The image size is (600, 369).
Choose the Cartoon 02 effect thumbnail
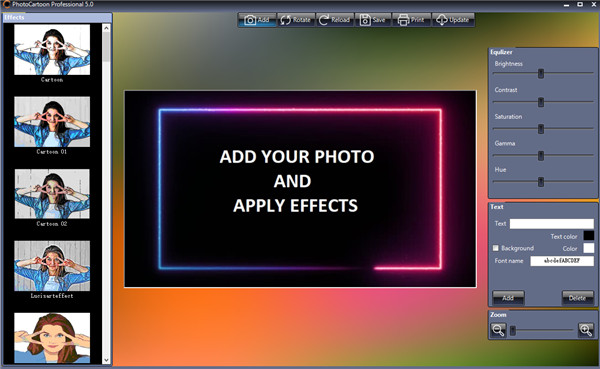[x=52, y=194]
